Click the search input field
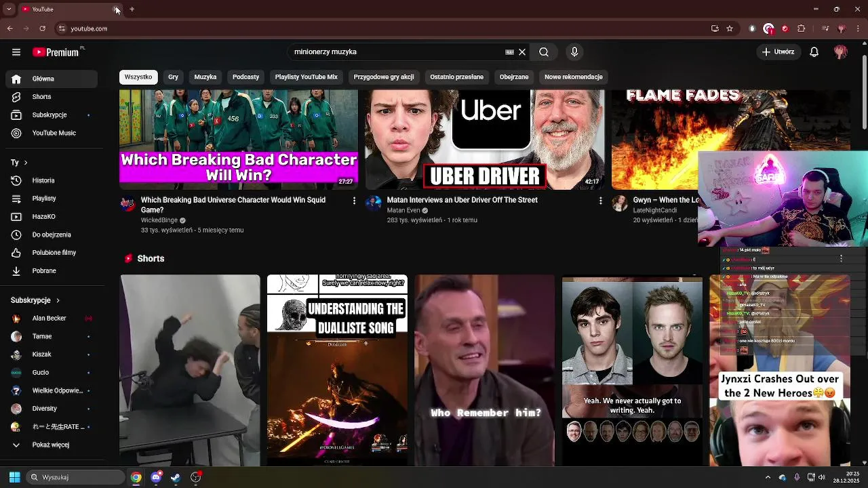 (397, 52)
